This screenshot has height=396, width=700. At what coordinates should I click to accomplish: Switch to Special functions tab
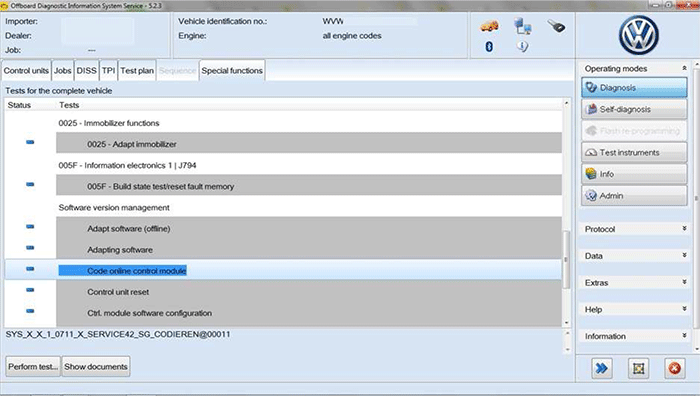click(232, 71)
